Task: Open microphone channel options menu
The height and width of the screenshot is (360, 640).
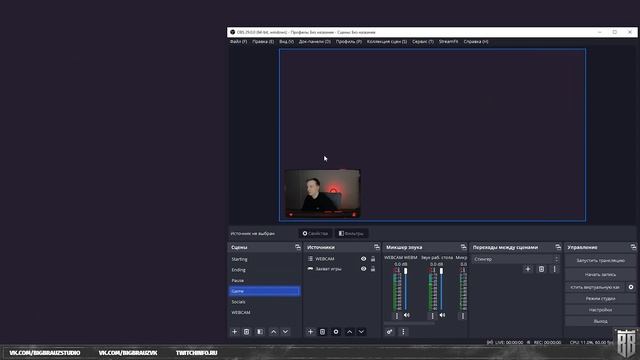Action: (x=463, y=316)
